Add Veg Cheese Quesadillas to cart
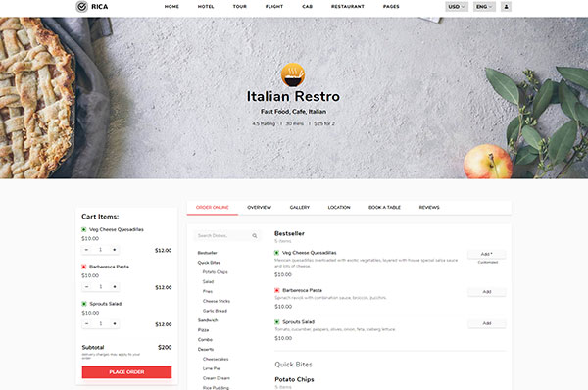Screen dimensions: 588x390 point(486,254)
